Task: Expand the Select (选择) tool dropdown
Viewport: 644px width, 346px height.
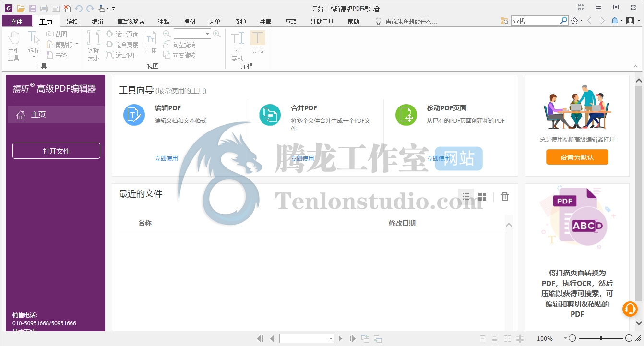Action: [34, 57]
